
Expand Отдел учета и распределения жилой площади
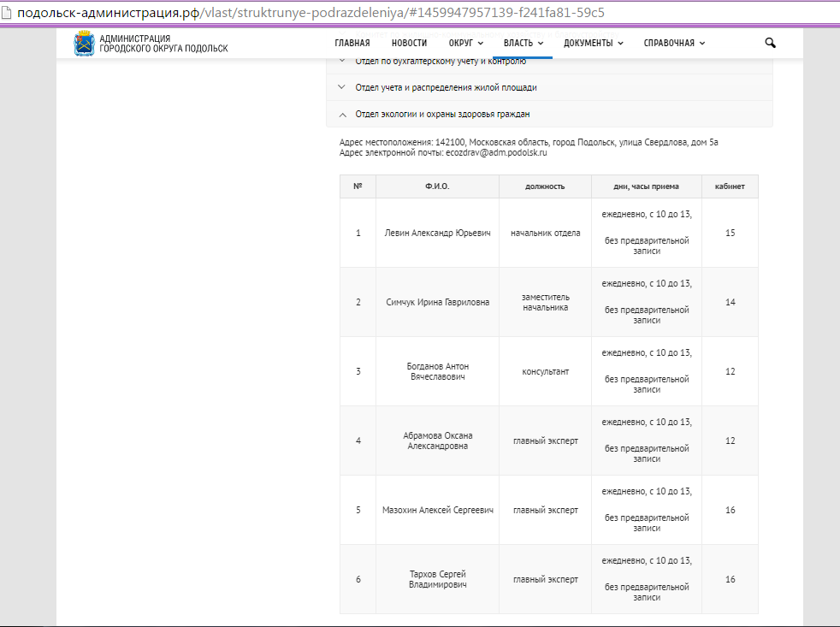pyautogui.click(x=446, y=87)
